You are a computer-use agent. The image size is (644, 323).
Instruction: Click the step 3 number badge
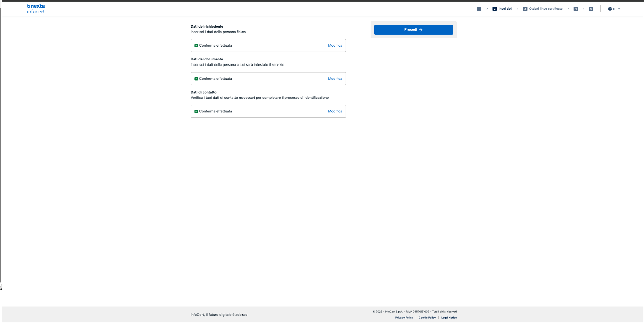tap(525, 9)
